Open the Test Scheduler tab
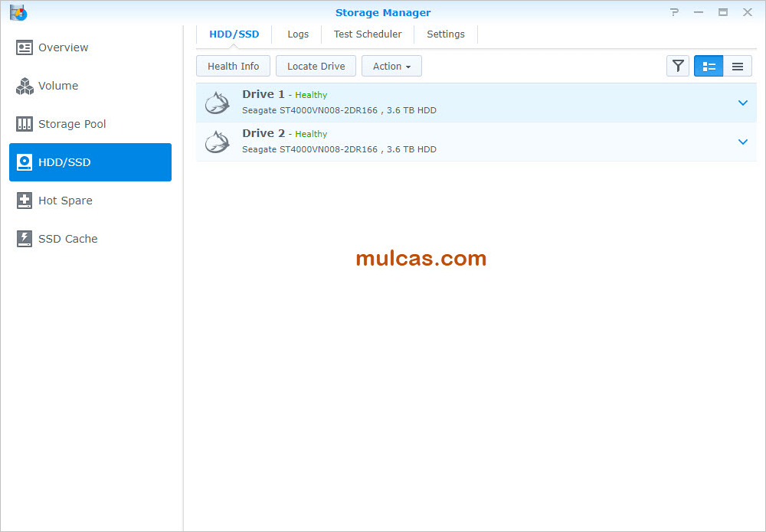This screenshot has height=532, width=766. [368, 34]
